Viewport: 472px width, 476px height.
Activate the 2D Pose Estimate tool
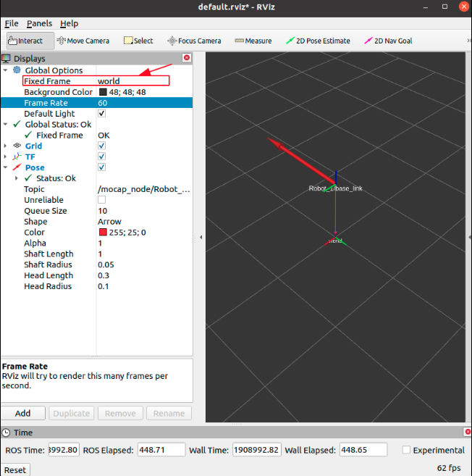(318, 41)
